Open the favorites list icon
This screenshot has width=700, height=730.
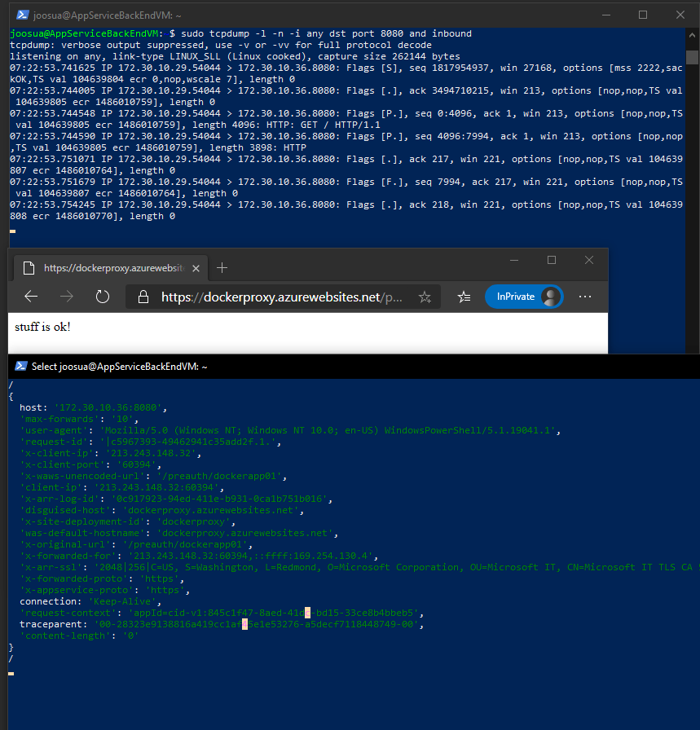(464, 297)
